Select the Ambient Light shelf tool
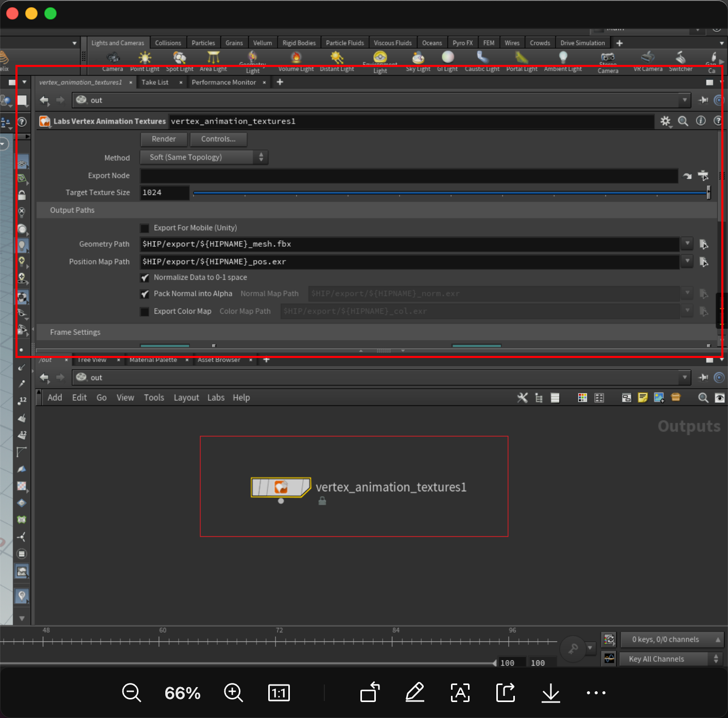 click(563, 62)
